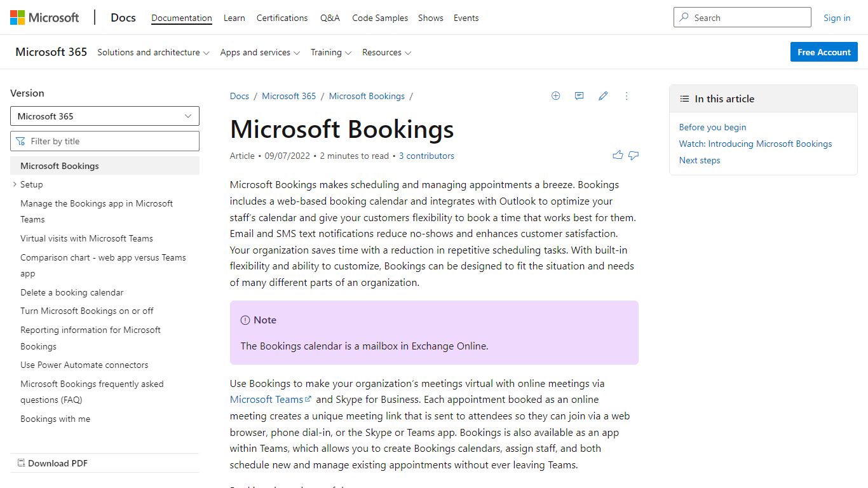Viewport: 868px width, 488px height.
Task: Jump to Next steps section
Action: [700, 160]
